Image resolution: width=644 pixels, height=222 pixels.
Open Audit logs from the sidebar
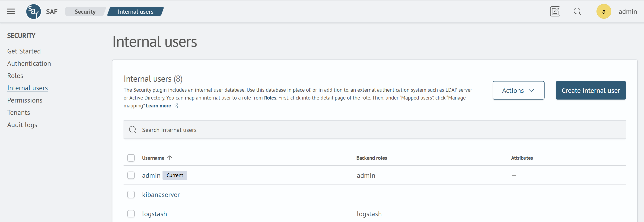(x=22, y=125)
